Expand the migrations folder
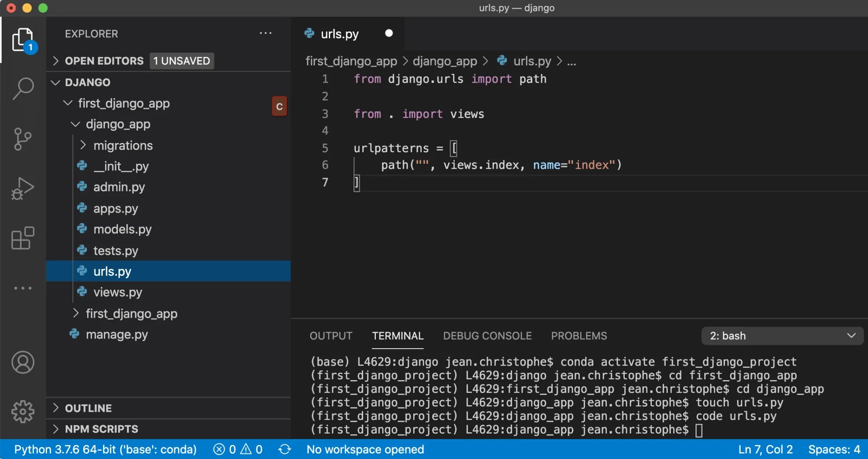Screen dimensions: 868x459 (123, 146)
